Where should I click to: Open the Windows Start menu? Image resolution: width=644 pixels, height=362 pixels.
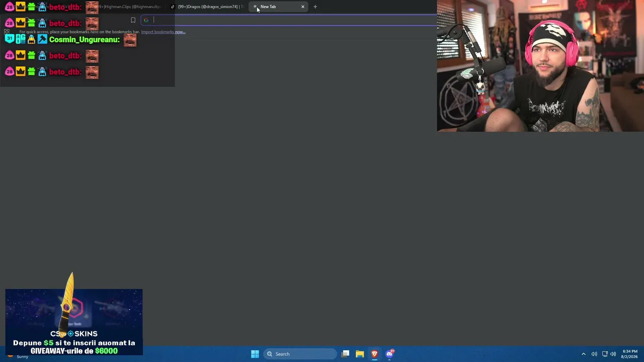255,354
